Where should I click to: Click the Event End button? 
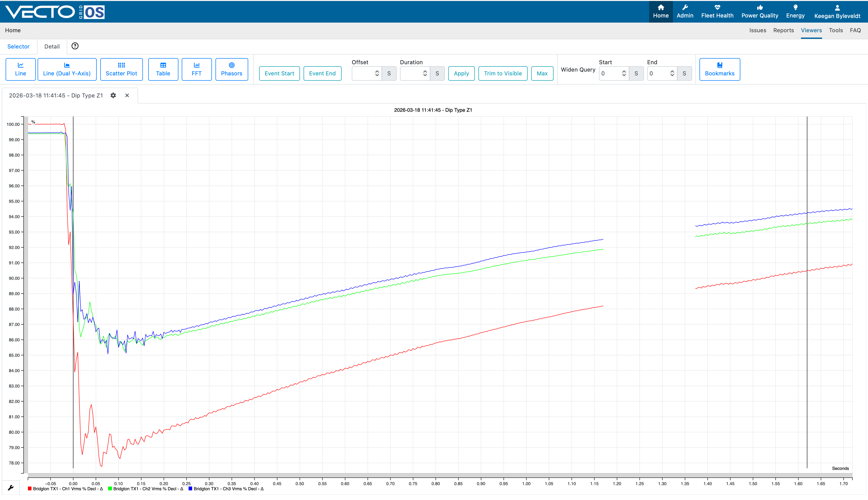[322, 74]
